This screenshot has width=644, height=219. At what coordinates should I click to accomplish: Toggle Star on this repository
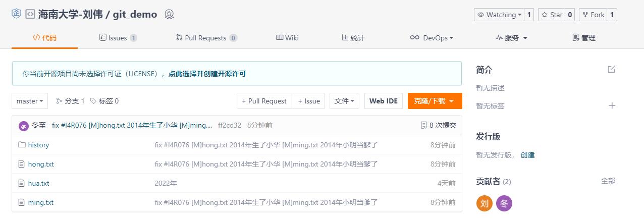(551, 15)
